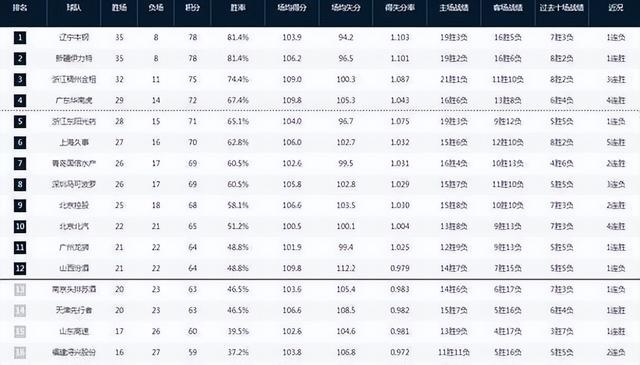The image size is (640, 365).
Task: Click the rank 4 badge
Action: [20, 100]
